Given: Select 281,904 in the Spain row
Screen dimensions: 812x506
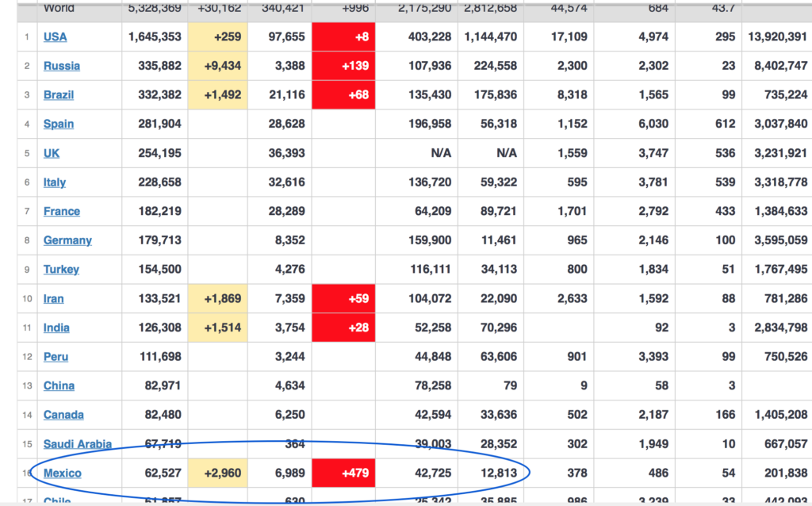Looking at the screenshot, I should 159,124.
